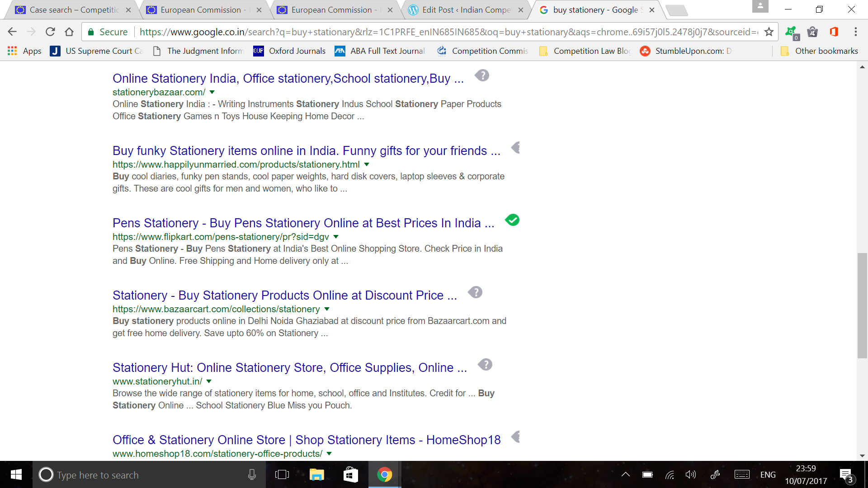
Task: Open the Stationery Hut search result
Action: click(x=289, y=367)
